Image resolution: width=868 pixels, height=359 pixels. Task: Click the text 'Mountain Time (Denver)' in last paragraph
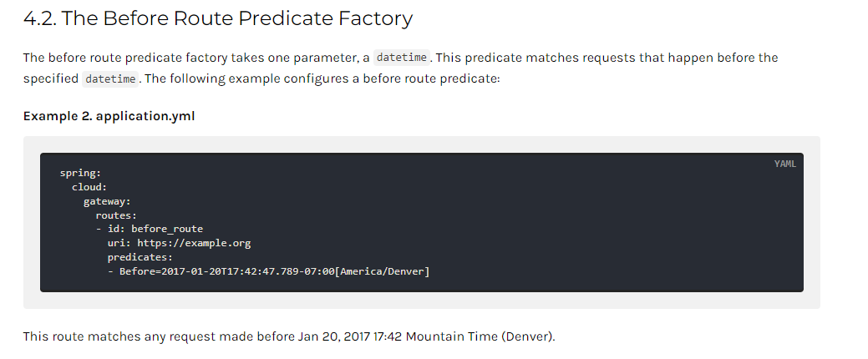pyautogui.click(x=480, y=336)
